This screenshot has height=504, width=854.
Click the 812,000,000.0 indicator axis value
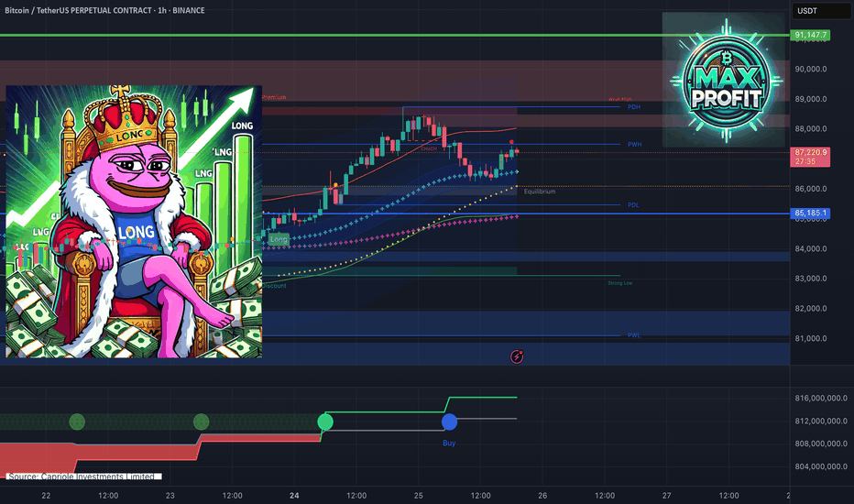[x=821, y=422]
